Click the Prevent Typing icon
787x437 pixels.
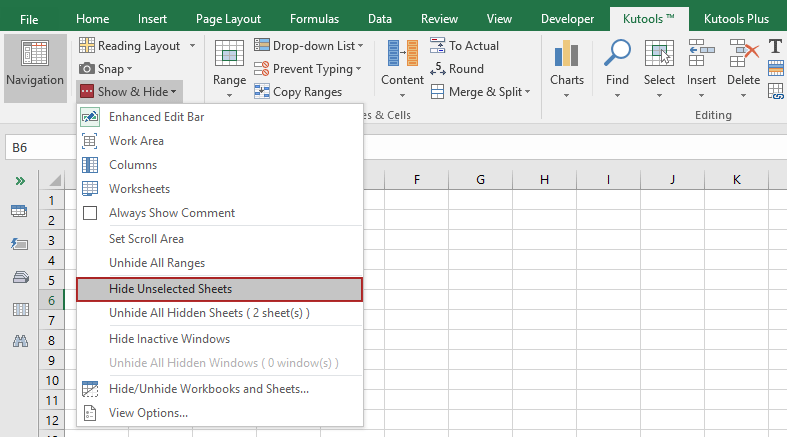(261, 68)
